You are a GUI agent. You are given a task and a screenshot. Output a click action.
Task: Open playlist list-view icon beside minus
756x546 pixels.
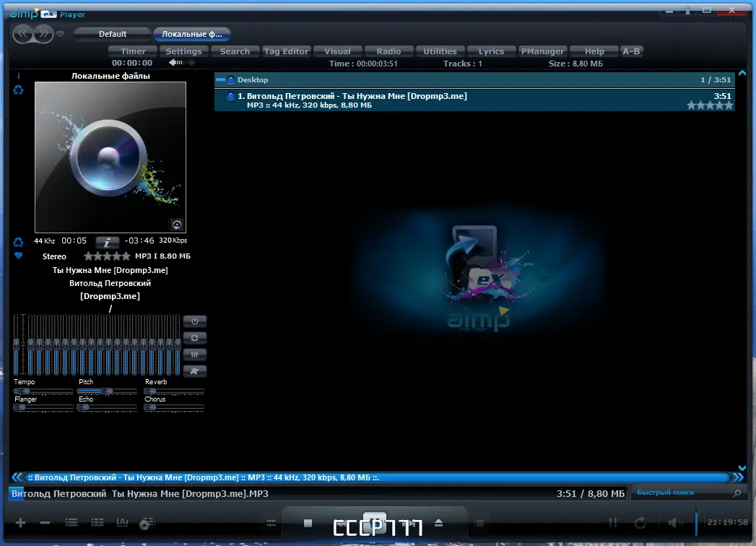71,522
